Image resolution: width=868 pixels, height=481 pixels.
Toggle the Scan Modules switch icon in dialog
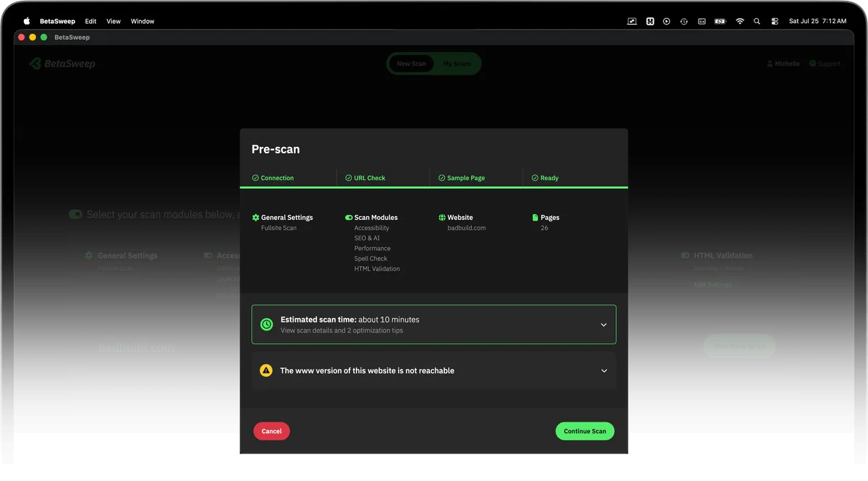pos(349,217)
